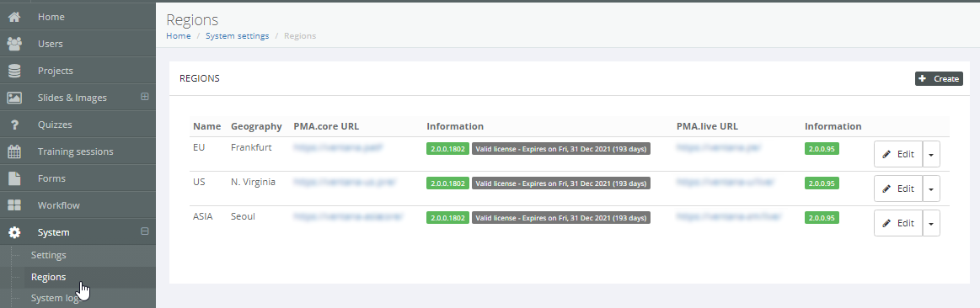Click the Create region button
This screenshot has width=980, height=308.
click(939, 79)
